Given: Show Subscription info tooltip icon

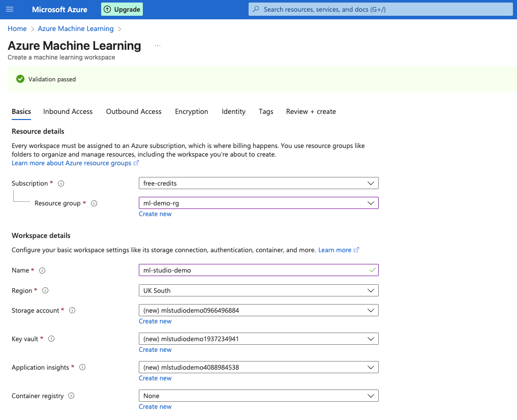Looking at the screenshot, I should click(61, 184).
